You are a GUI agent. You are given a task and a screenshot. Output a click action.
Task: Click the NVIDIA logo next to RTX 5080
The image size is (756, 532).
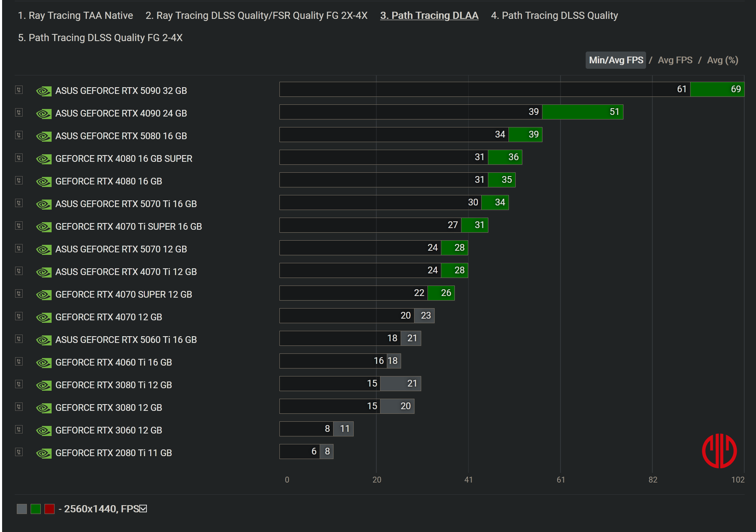pyautogui.click(x=44, y=136)
